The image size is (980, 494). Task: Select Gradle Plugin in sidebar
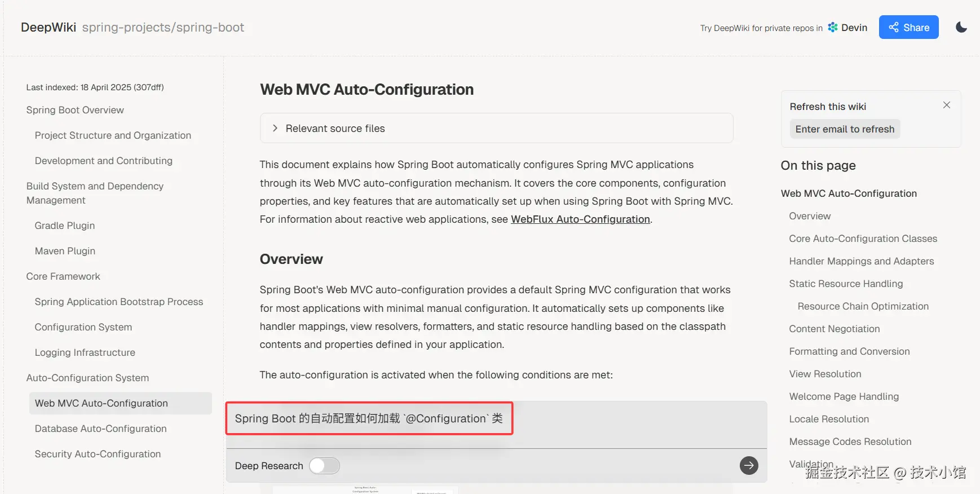[x=65, y=226]
